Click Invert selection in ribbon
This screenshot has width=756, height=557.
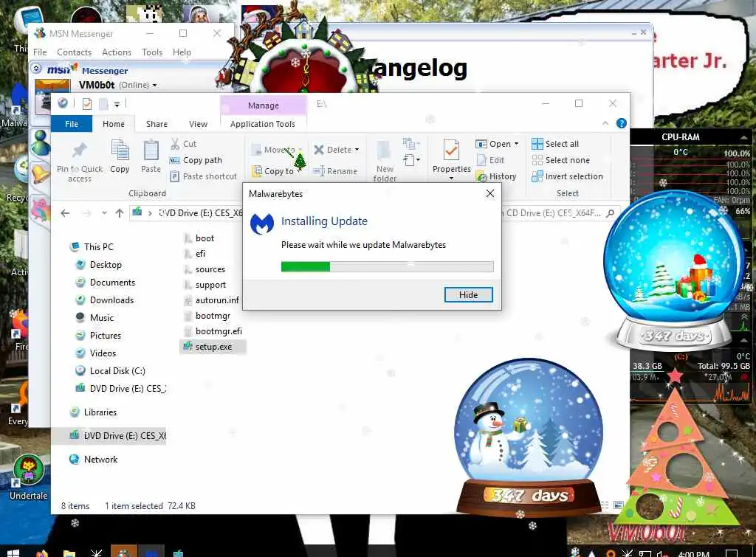pos(567,176)
